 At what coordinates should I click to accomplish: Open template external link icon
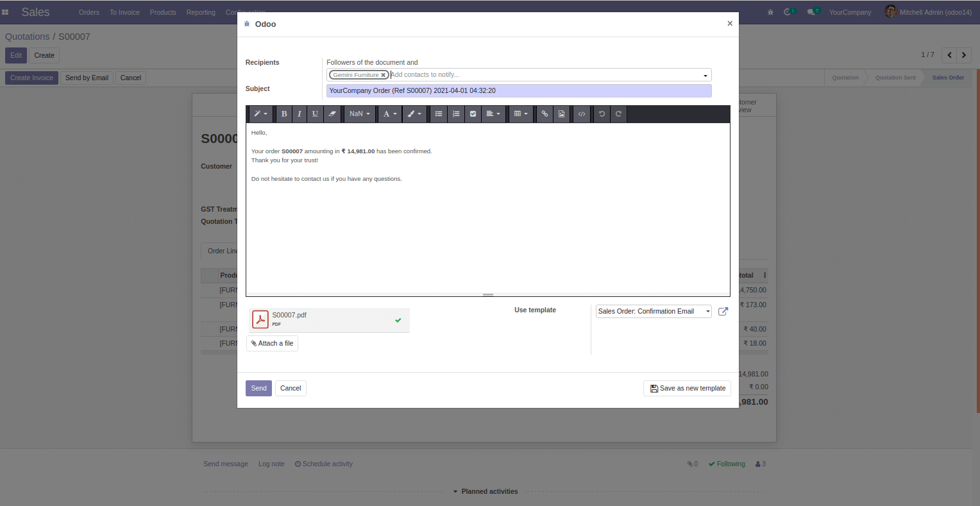click(723, 312)
